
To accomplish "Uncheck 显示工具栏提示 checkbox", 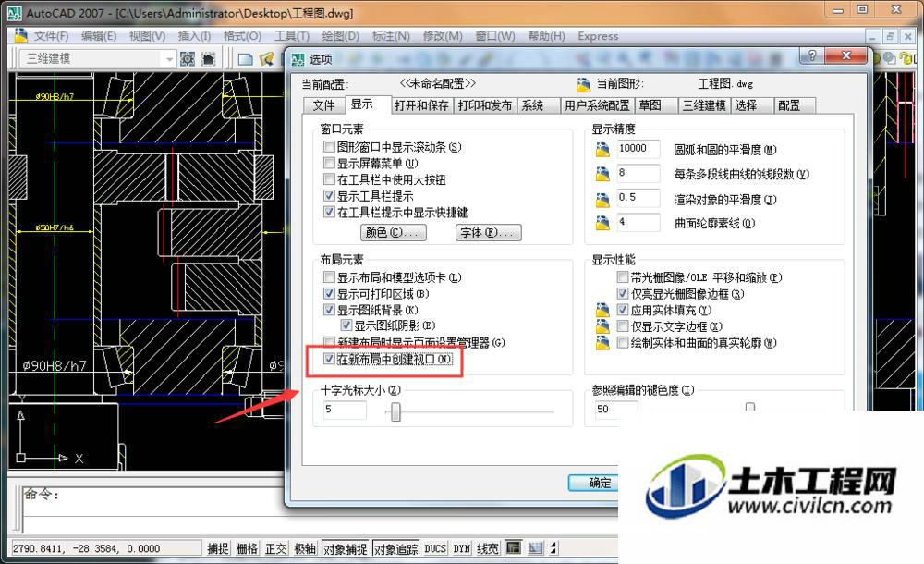I will click(x=330, y=196).
